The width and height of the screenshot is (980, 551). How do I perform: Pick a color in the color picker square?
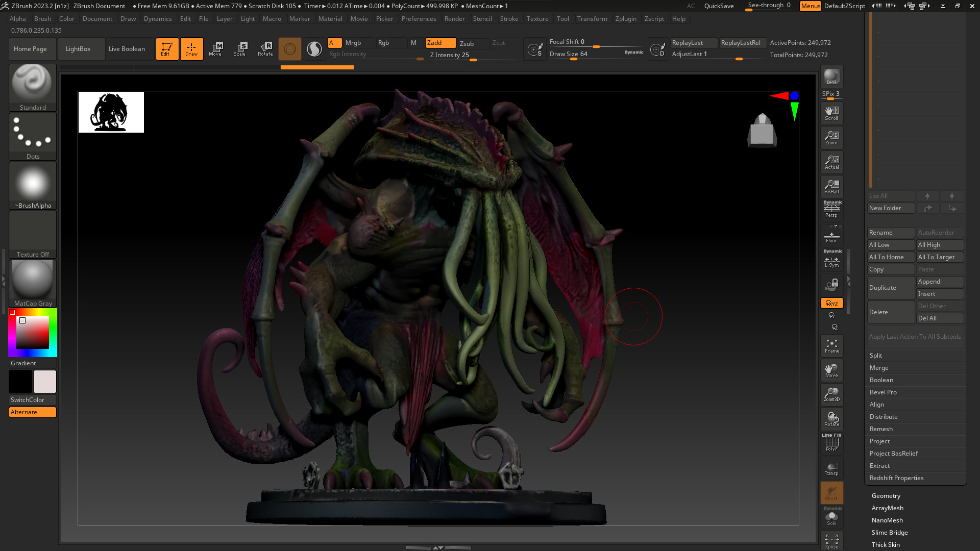pyautogui.click(x=33, y=333)
